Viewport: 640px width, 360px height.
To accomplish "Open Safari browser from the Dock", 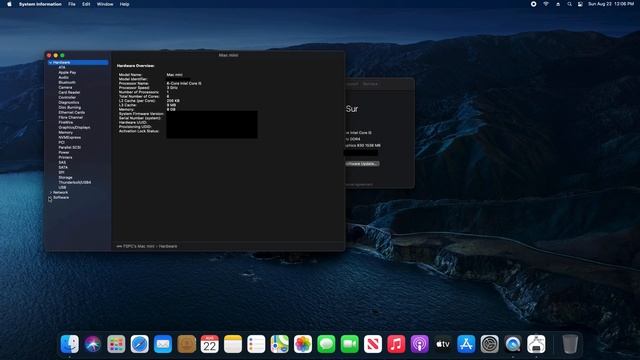I will click(x=140, y=344).
